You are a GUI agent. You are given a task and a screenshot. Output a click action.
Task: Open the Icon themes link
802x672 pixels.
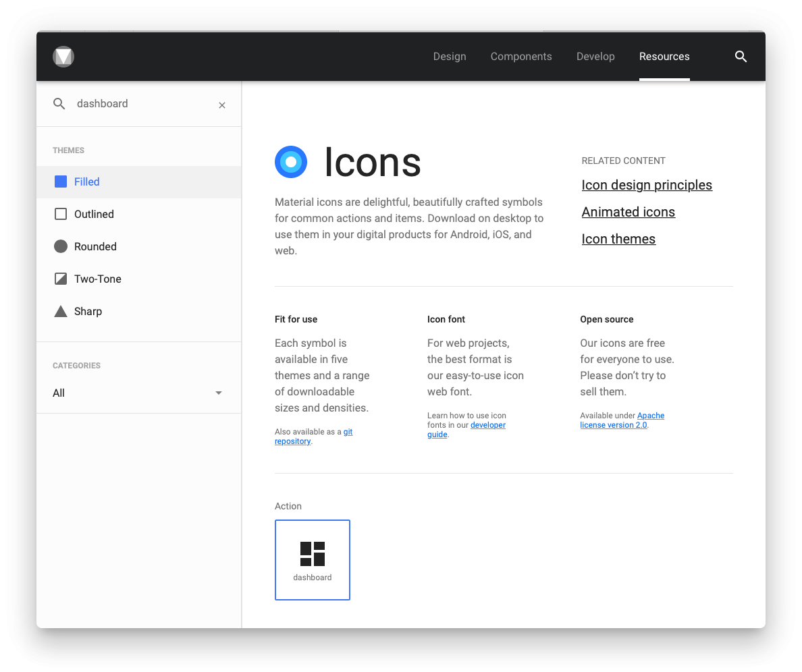pos(618,239)
